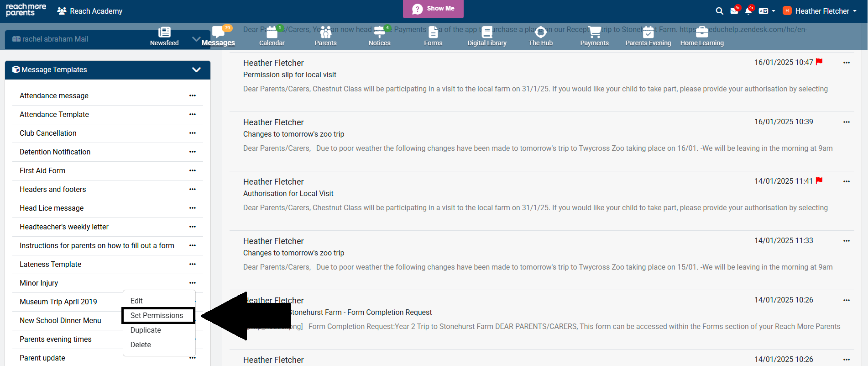Open options for Club Cancellation template
868x366 pixels.
pyautogui.click(x=192, y=133)
